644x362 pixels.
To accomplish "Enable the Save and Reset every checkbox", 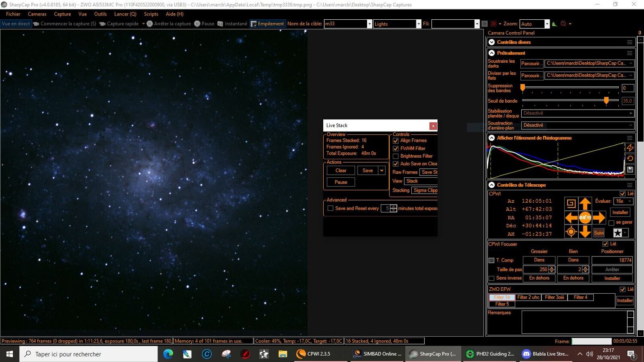I will pos(331,208).
